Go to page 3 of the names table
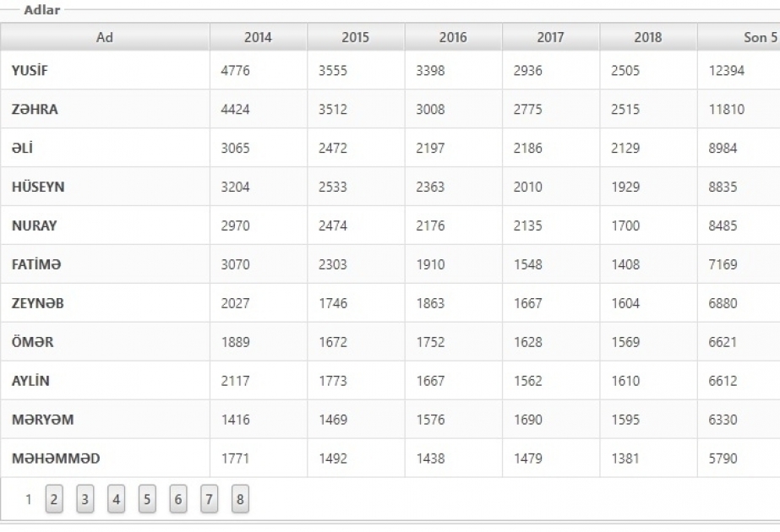This screenshot has width=780, height=532. pyautogui.click(x=85, y=499)
